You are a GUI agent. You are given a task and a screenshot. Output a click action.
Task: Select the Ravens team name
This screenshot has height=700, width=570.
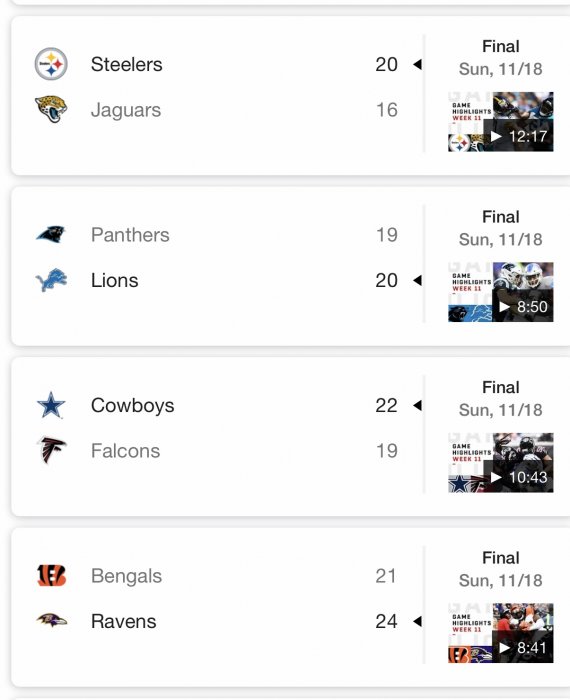tap(124, 621)
